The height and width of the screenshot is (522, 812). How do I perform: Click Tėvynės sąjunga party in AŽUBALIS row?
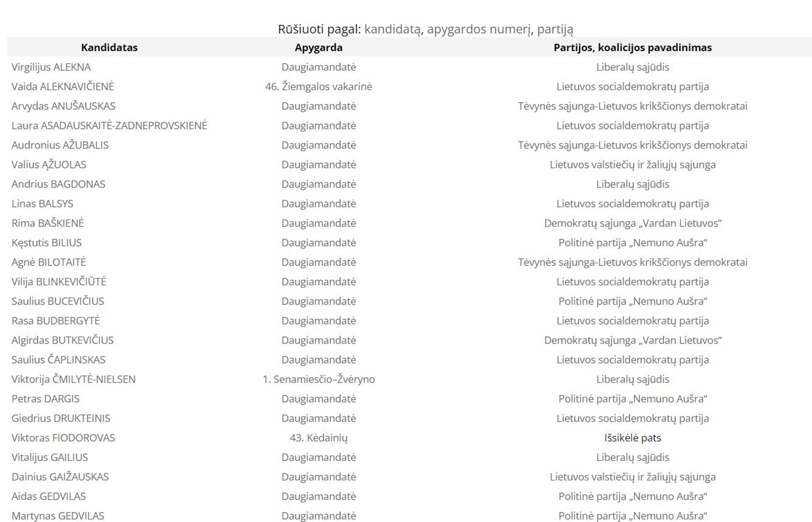tap(633, 145)
